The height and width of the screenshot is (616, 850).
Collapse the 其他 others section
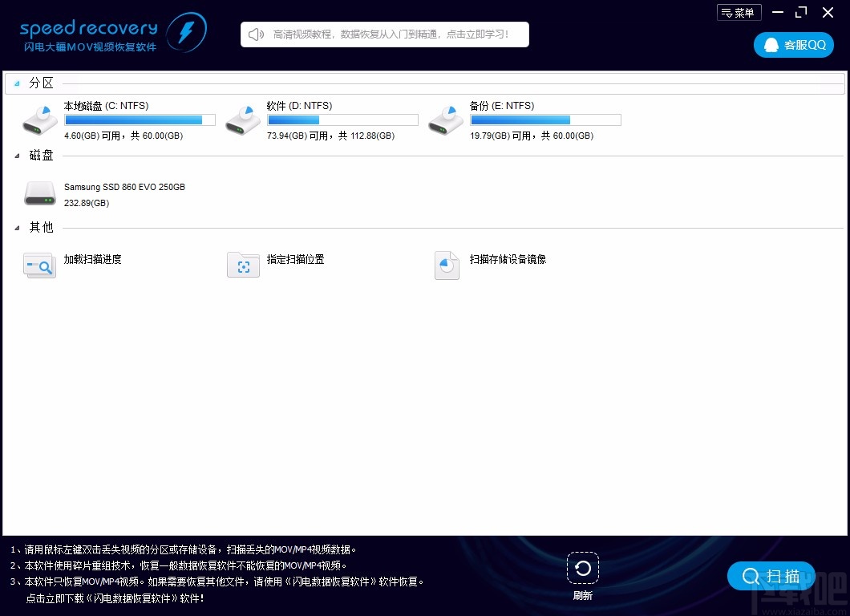pos(18,227)
